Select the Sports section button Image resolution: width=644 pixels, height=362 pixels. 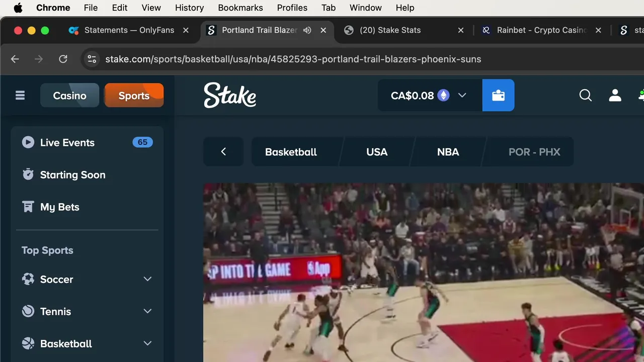coord(134,96)
